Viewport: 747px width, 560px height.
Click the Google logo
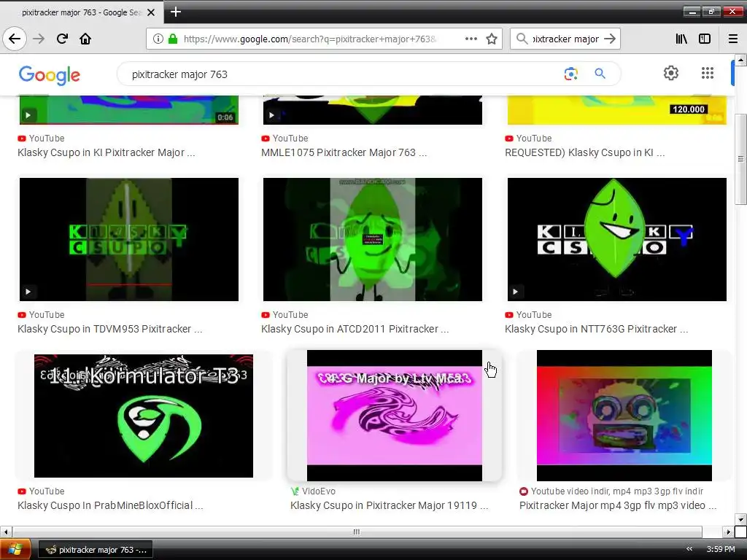50,75
